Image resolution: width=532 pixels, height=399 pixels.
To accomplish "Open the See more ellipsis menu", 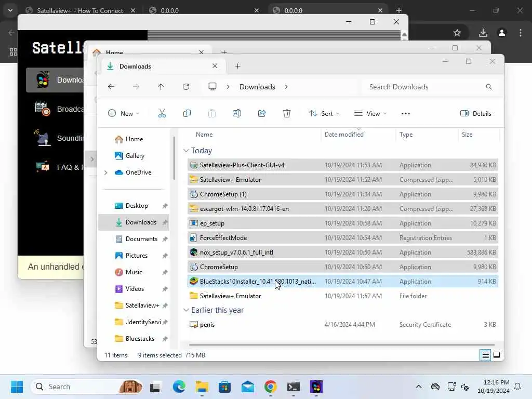I will pyautogui.click(x=406, y=114).
